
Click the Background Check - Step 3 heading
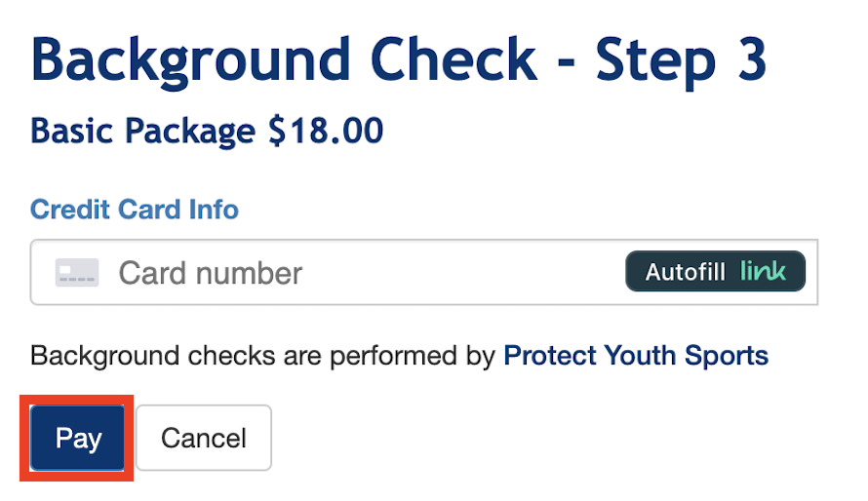(399, 60)
